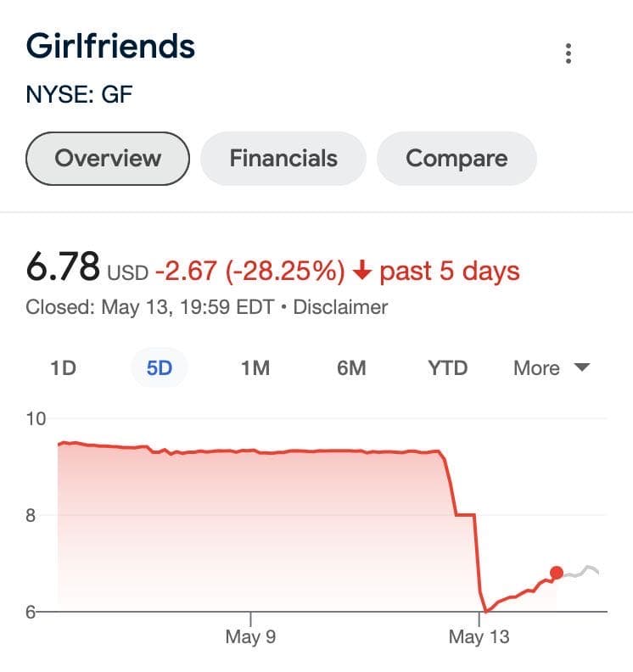The height and width of the screenshot is (672, 633).
Task: Click the red down arrow indicator
Action: [362, 272]
